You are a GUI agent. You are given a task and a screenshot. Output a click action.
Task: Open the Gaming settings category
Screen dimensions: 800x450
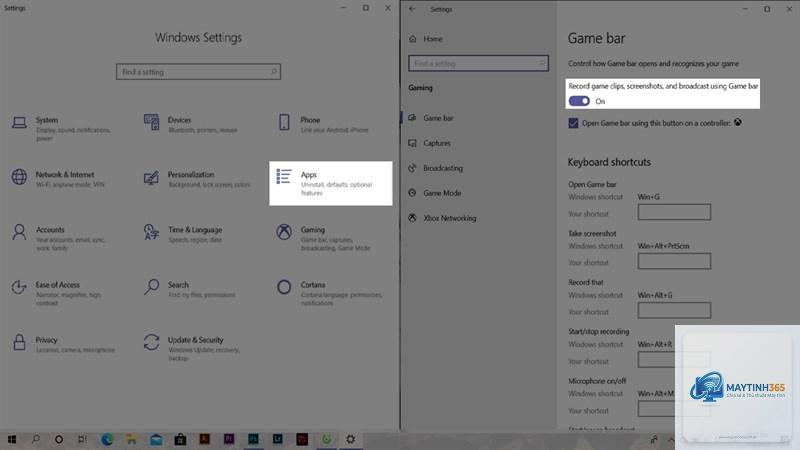coord(323,238)
